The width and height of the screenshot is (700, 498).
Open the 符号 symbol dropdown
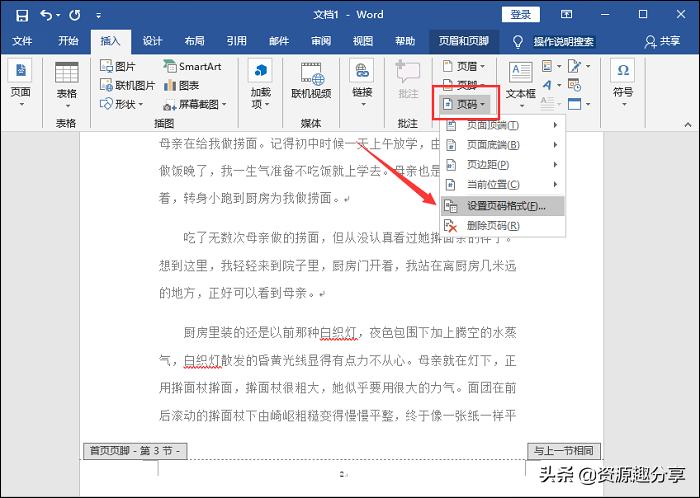623,85
